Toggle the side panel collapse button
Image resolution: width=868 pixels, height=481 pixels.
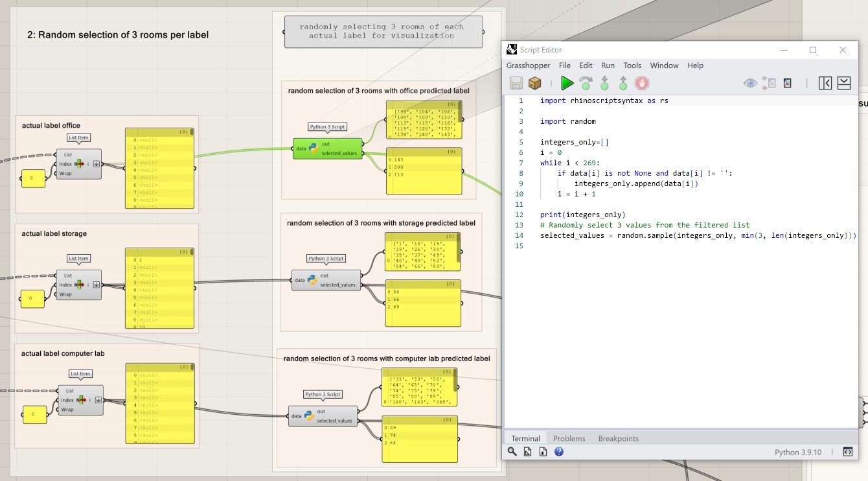tap(825, 83)
